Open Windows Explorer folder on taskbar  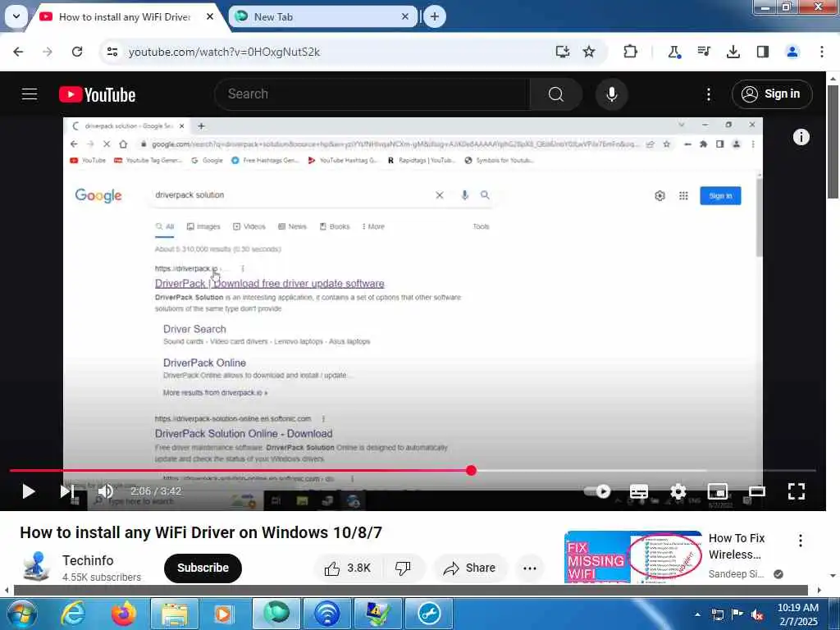tap(174, 614)
